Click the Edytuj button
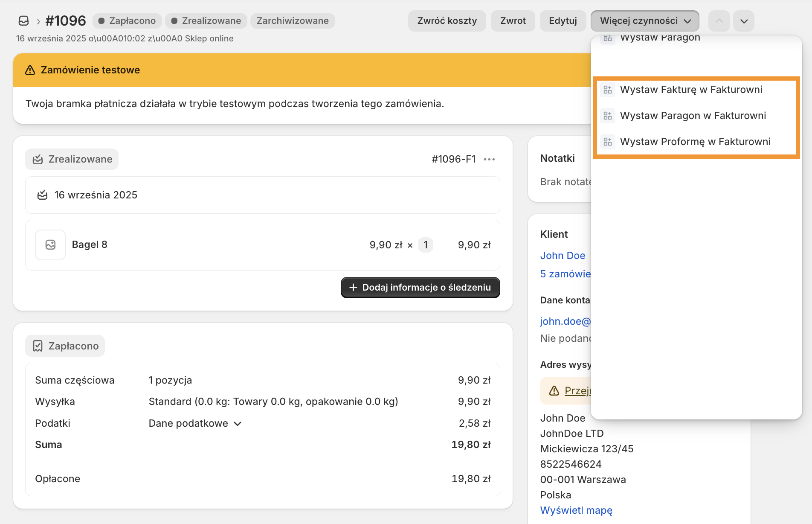812x524 pixels. [563, 21]
